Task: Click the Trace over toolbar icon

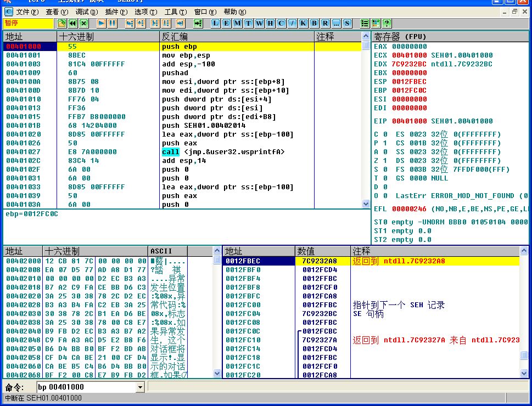Action: 166,24
